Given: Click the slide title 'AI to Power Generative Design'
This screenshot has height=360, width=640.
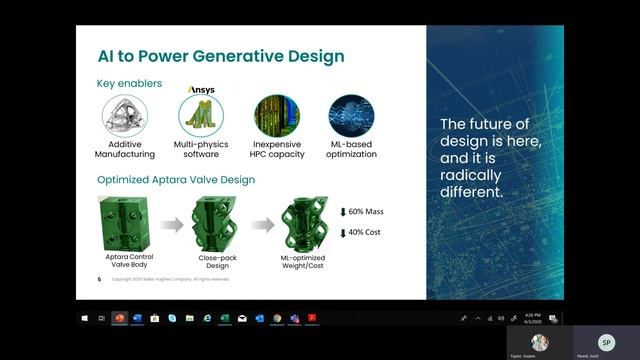Looking at the screenshot, I should point(221,56).
